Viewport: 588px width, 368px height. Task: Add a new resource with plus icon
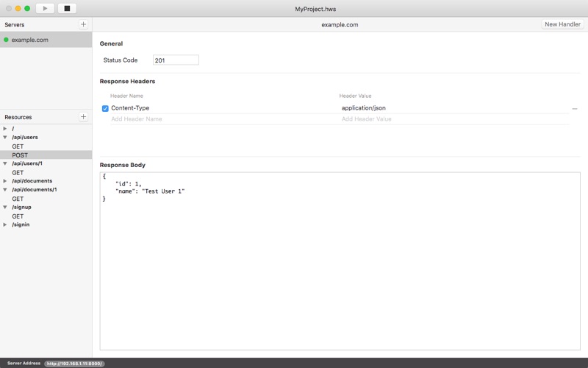point(83,117)
